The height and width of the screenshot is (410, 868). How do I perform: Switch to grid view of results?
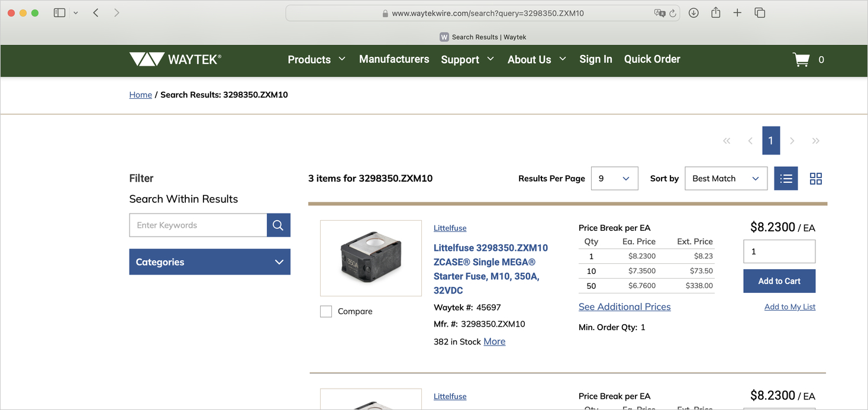(x=815, y=178)
